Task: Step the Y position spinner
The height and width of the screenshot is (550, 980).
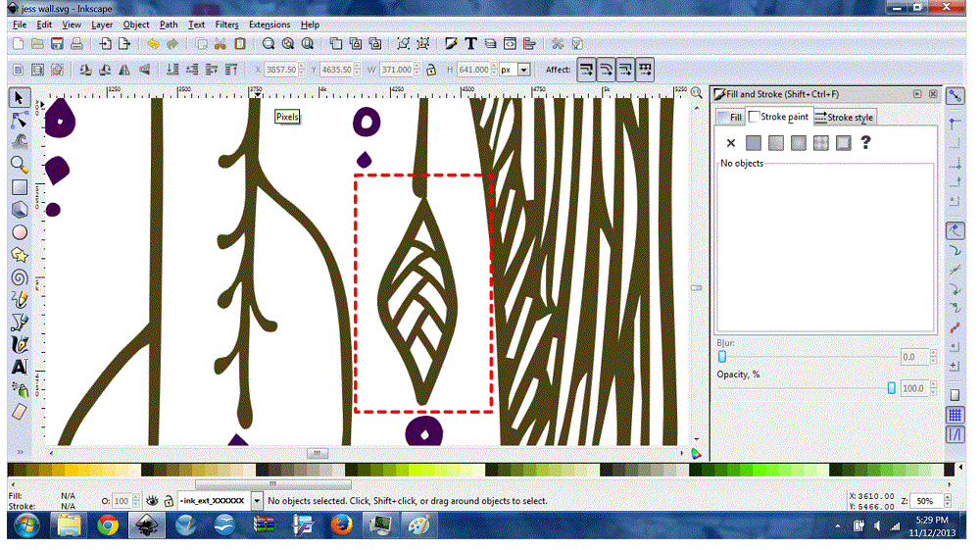Action: point(357,70)
